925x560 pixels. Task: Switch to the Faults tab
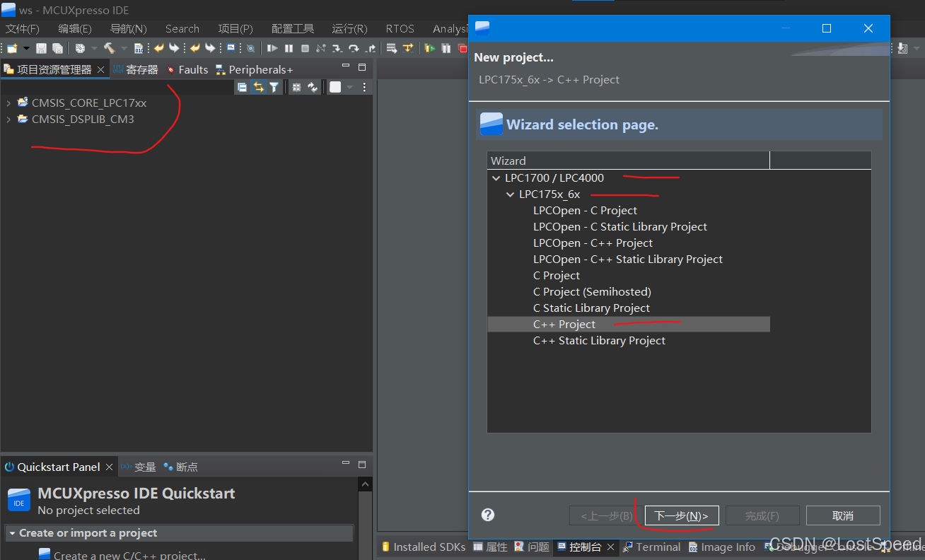[187, 69]
